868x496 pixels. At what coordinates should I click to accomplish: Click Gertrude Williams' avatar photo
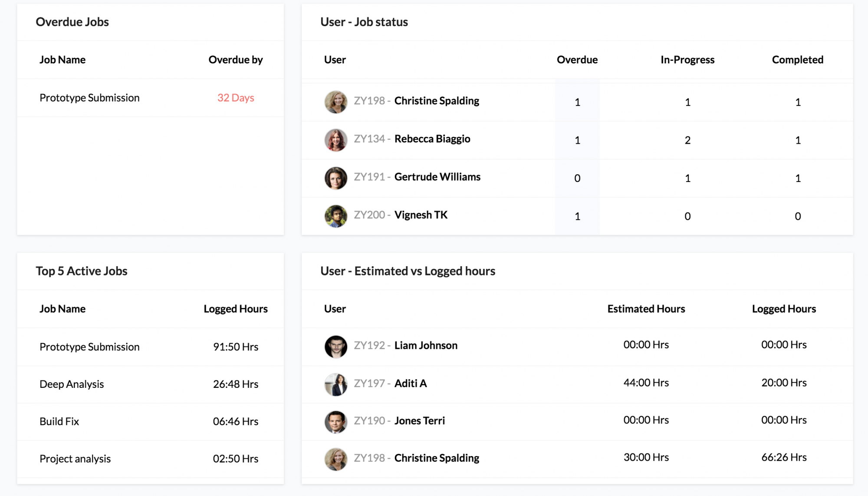click(336, 178)
